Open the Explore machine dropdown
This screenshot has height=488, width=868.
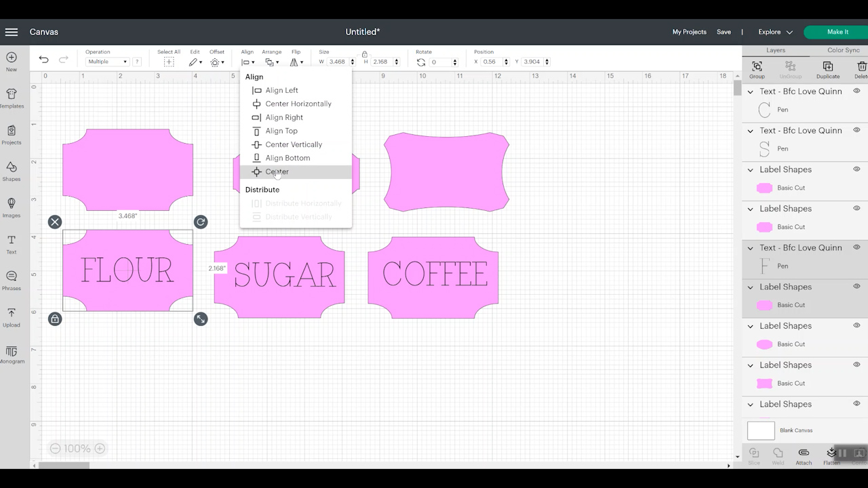click(x=775, y=32)
